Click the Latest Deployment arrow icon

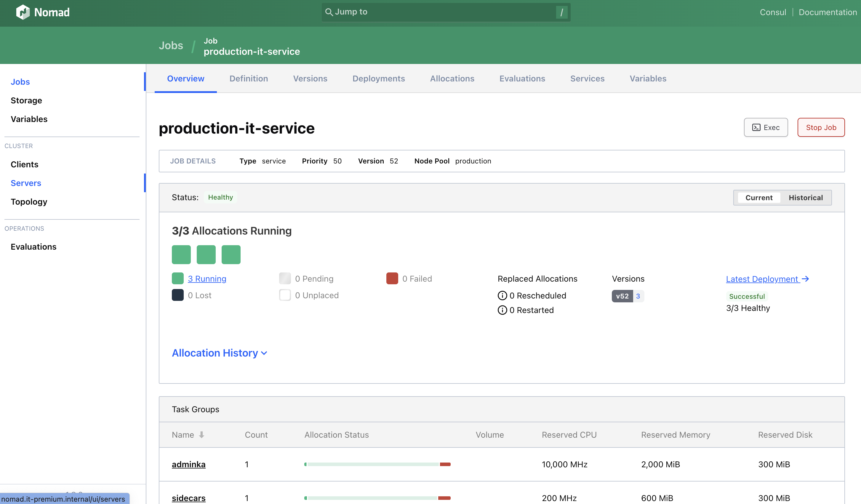[x=805, y=279]
